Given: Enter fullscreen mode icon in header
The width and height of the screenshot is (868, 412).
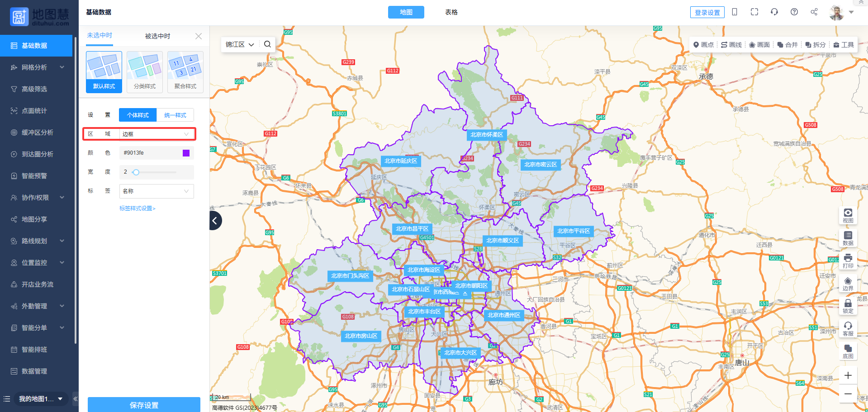Looking at the screenshot, I should point(754,12).
